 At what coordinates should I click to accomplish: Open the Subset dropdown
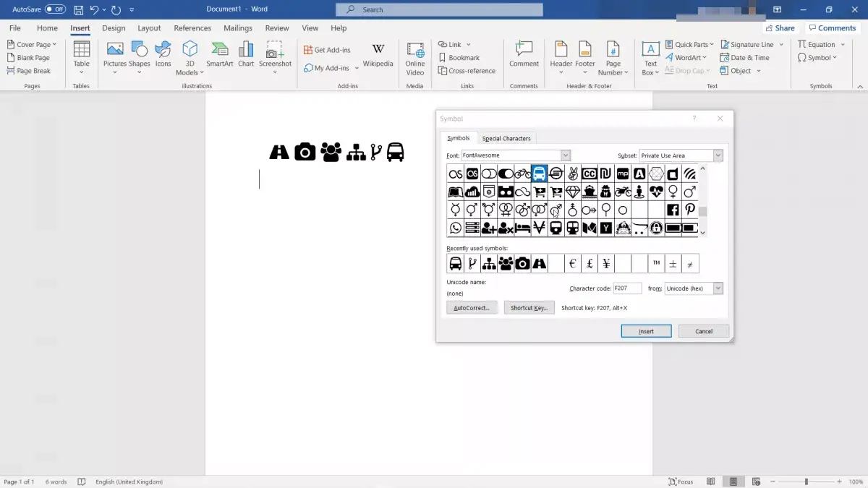pyautogui.click(x=718, y=155)
